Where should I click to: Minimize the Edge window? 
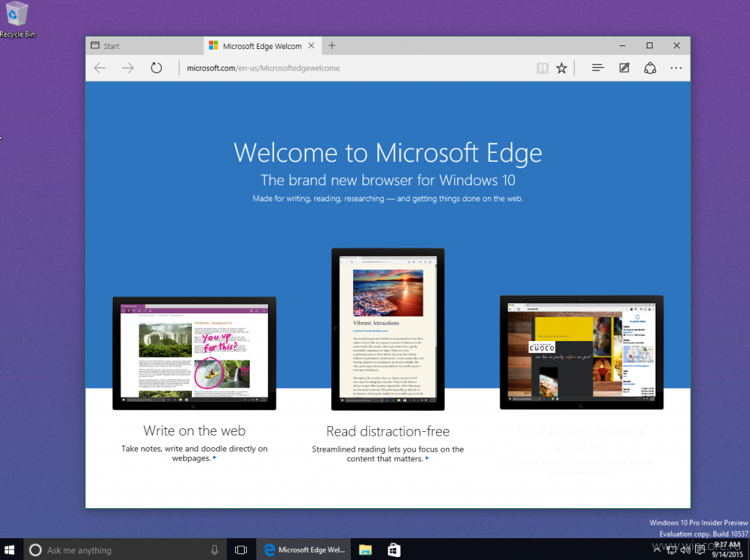[623, 45]
